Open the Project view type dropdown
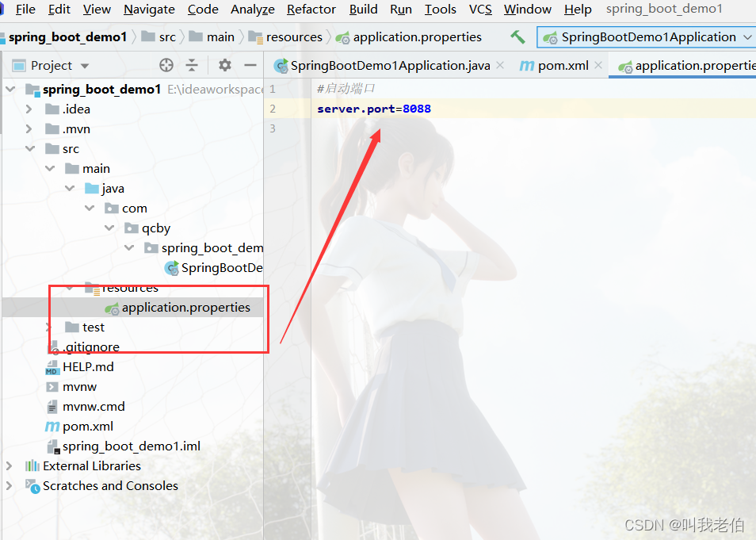756x540 pixels. click(85, 66)
